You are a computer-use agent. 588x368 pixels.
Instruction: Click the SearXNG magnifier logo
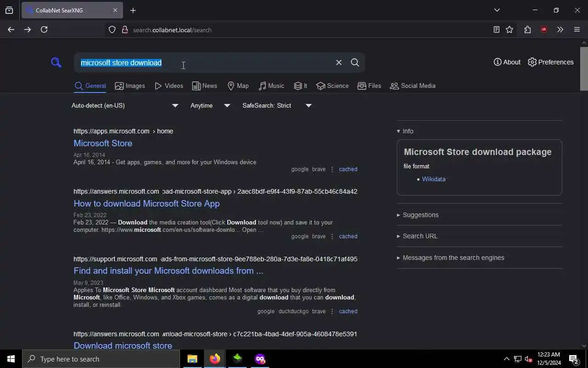click(56, 63)
